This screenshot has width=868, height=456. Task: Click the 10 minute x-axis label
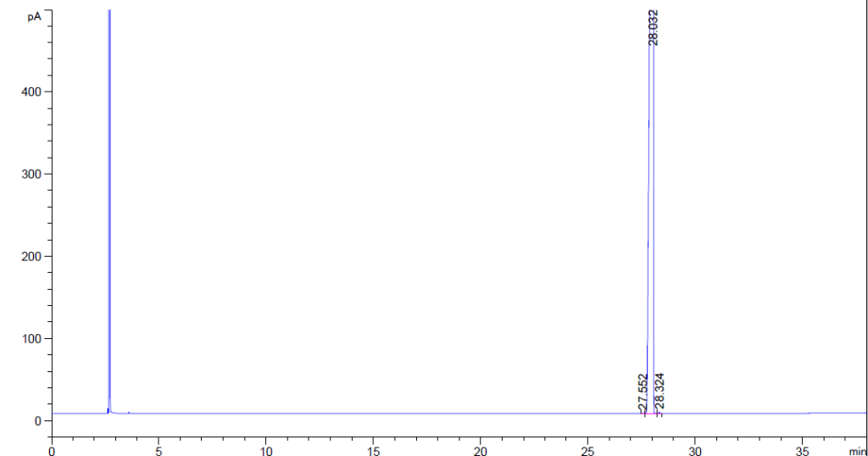pos(266,451)
